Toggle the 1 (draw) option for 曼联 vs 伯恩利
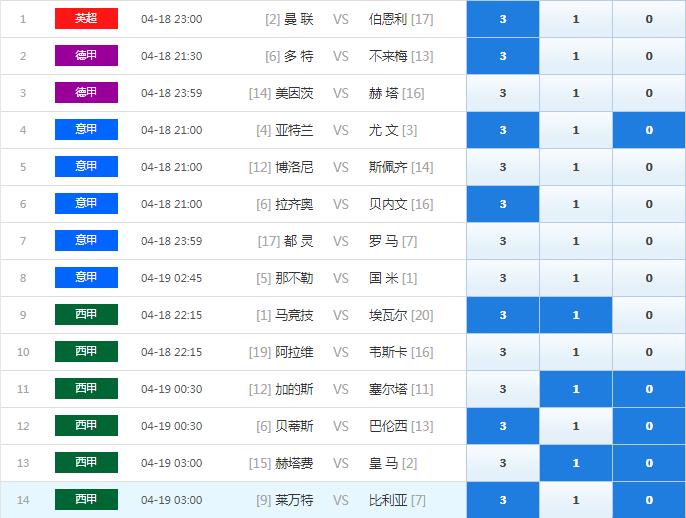 pyautogui.click(x=576, y=19)
